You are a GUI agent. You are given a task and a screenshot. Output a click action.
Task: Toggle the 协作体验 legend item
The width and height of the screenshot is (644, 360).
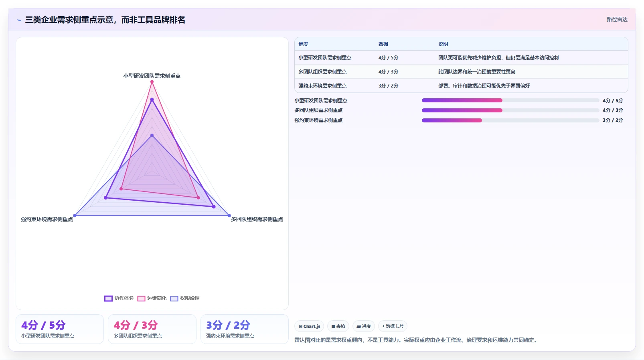click(x=119, y=298)
